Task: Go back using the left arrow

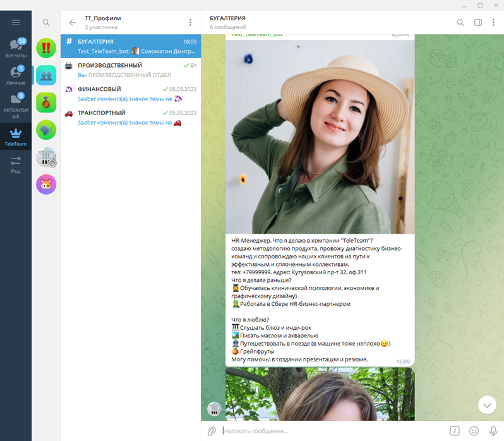Action: (x=72, y=22)
